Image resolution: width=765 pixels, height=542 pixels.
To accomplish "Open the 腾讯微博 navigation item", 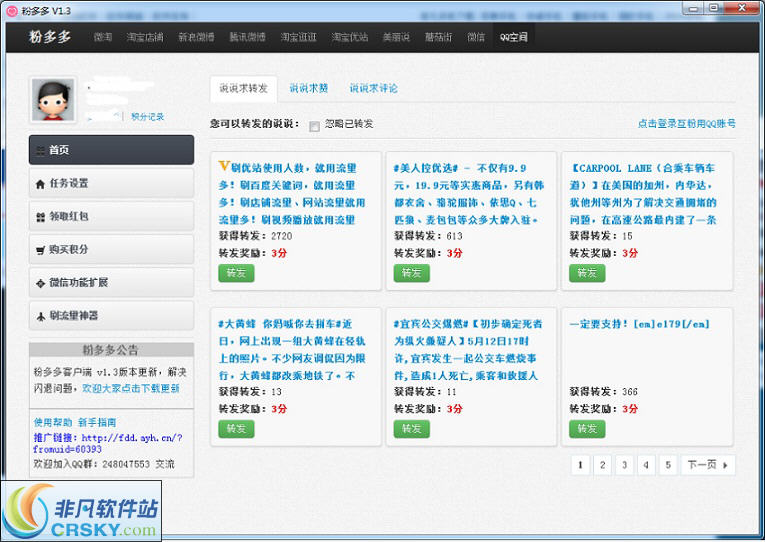I will click(247, 37).
